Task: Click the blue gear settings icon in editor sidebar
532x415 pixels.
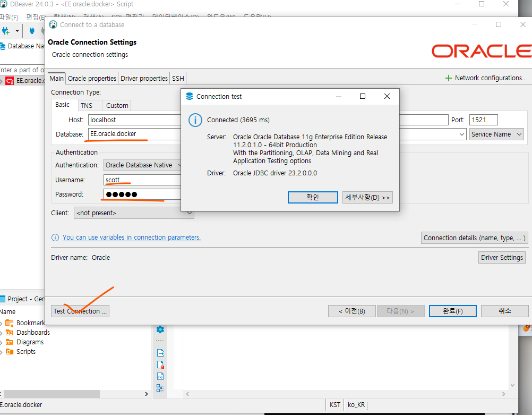Action: click(160, 329)
